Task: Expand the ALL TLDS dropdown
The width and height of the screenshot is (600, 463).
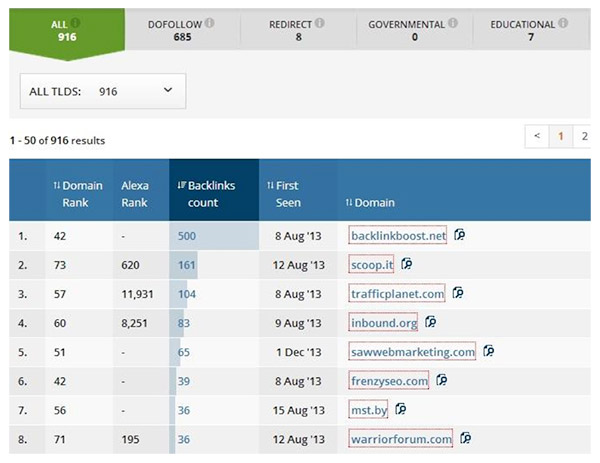Action: pos(103,91)
